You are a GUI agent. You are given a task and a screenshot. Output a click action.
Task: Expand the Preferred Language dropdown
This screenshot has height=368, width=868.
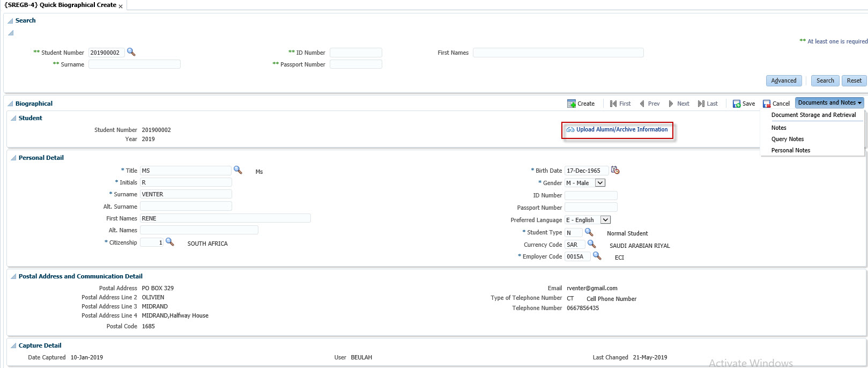(605, 220)
